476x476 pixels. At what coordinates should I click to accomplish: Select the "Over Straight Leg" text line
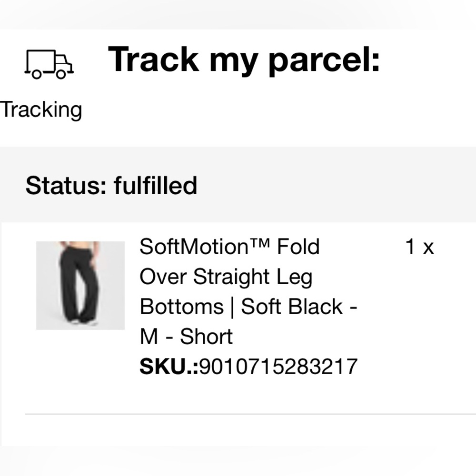tap(226, 277)
